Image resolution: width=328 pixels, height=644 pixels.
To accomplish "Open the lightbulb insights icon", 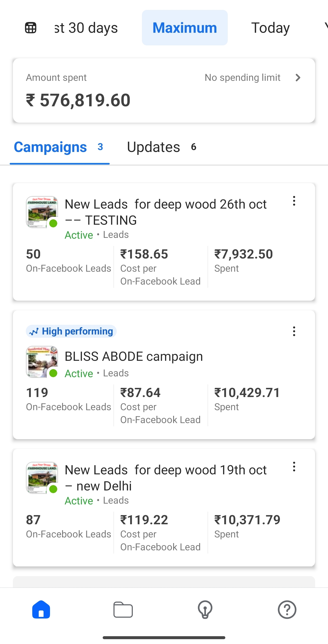I will pos(205,610).
